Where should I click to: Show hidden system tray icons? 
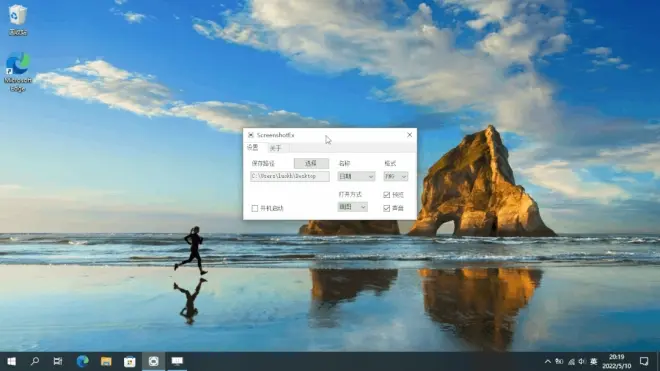pos(547,361)
